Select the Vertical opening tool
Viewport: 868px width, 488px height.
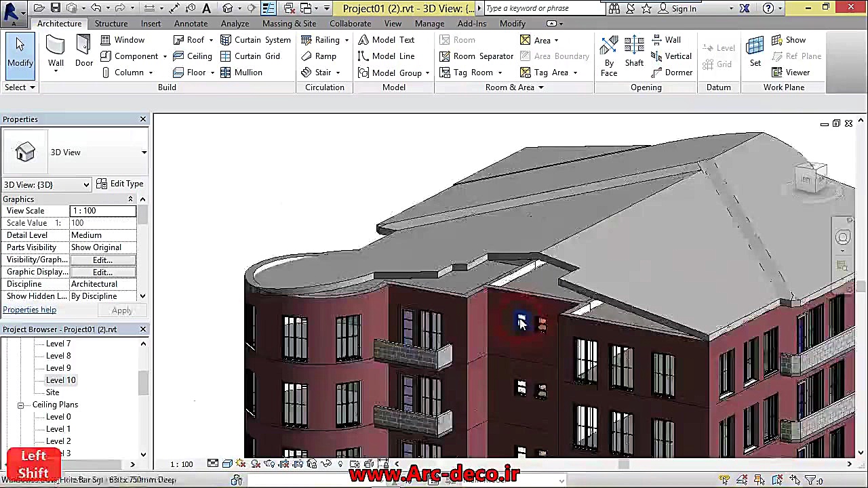click(x=671, y=56)
